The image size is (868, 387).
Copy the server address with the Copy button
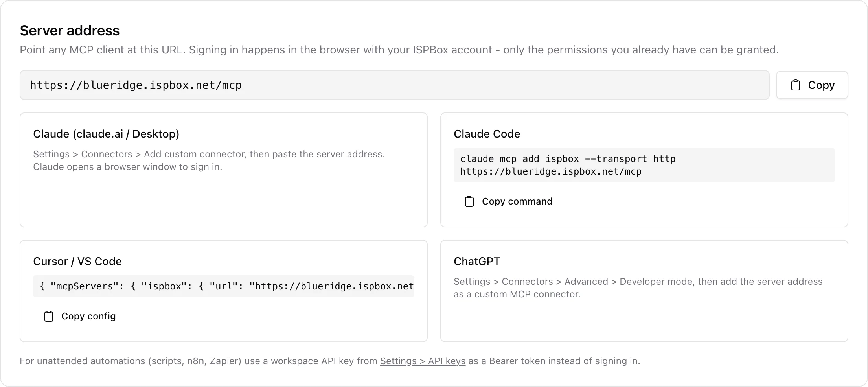[812, 85]
